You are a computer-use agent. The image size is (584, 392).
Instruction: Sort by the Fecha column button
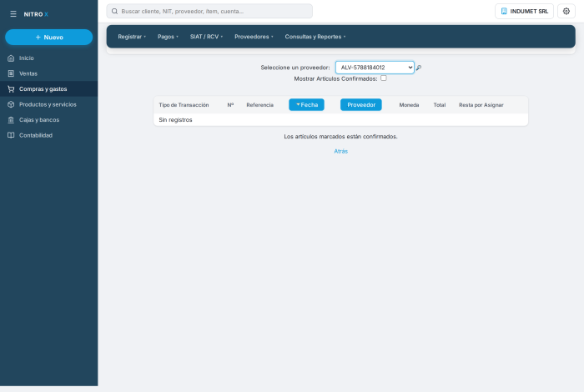[x=306, y=105]
